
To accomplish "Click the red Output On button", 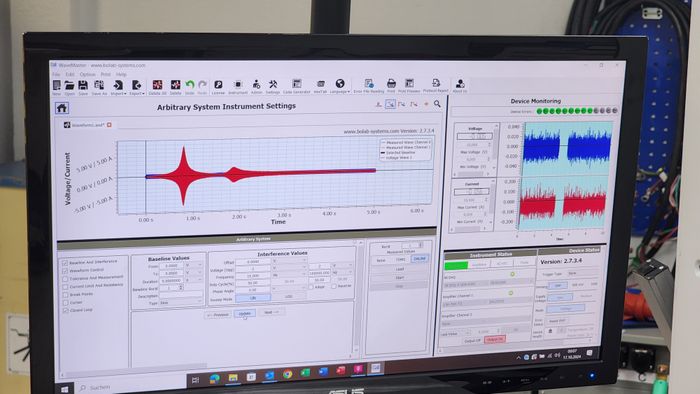I will pos(495,340).
